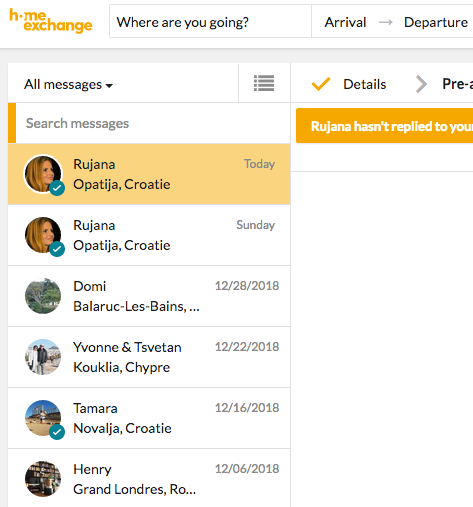Click the HomeExchange logo
The height and width of the screenshot is (507, 473).
51,21
